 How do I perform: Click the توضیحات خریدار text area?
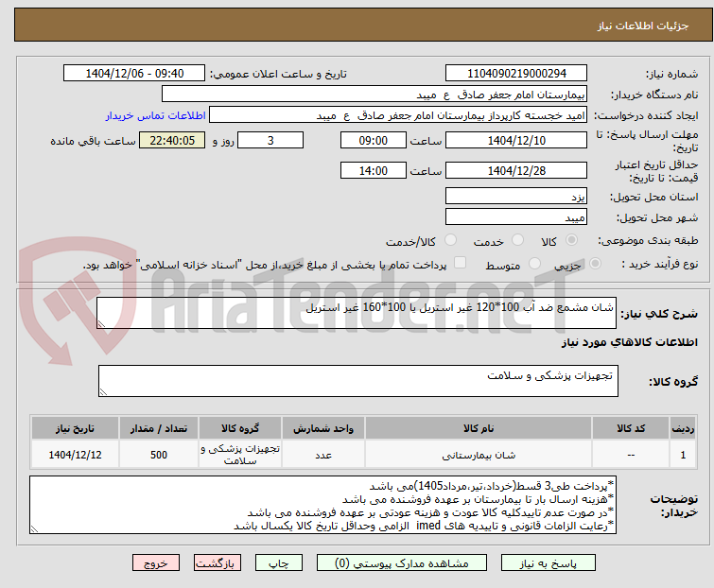[322, 505]
